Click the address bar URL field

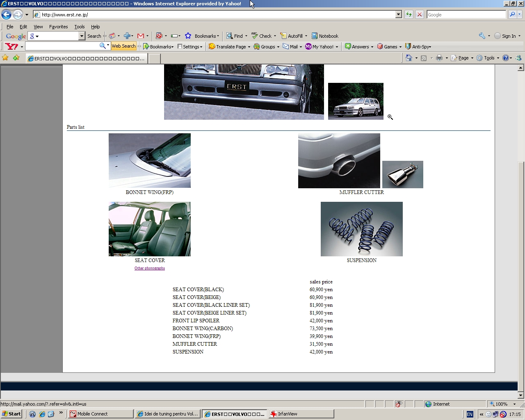(217, 15)
